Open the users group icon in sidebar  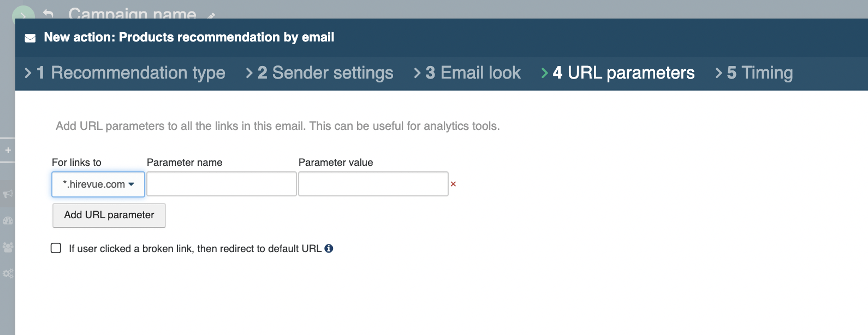click(8, 247)
